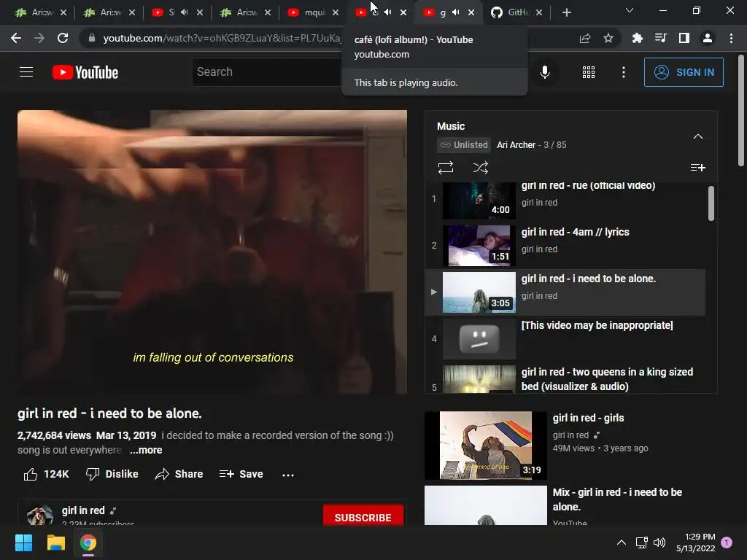Viewport: 747px width, 560px height.
Task: Subscribe to girl in red channel
Action: pos(363,517)
